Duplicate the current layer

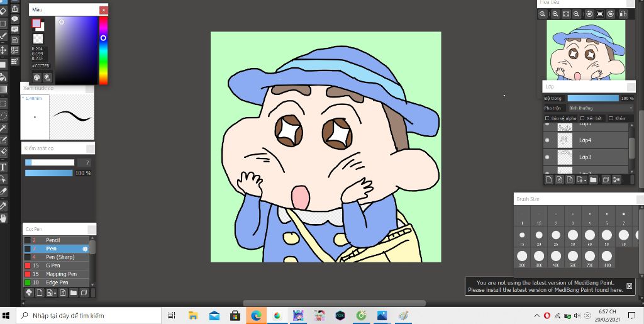point(606,179)
